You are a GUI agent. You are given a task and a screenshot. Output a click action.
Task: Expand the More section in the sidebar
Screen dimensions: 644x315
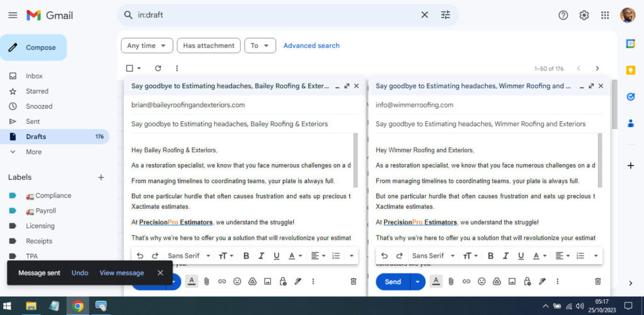[x=33, y=152]
